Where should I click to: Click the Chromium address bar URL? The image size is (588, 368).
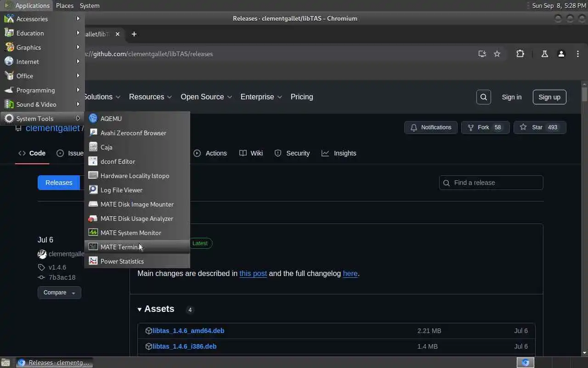pyautogui.click(x=148, y=54)
